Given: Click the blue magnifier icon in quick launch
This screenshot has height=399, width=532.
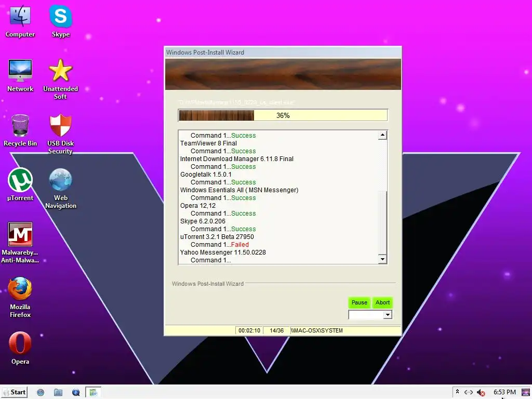Looking at the screenshot, I should click(76, 393).
